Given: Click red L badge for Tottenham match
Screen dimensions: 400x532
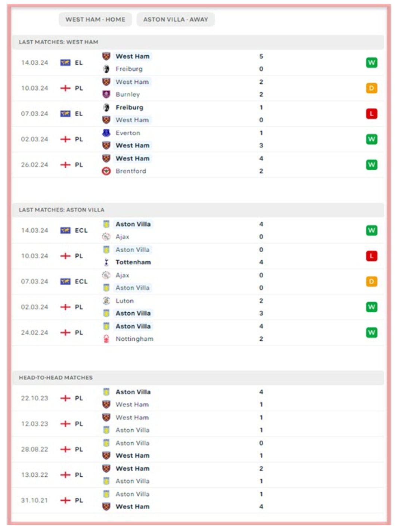Looking at the screenshot, I should pyautogui.click(x=371, y=256).
